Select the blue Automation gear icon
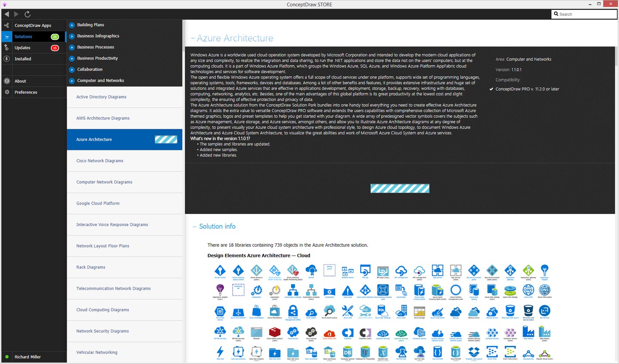This screenshot has width=619, height=364. click(x=257, y=290)
